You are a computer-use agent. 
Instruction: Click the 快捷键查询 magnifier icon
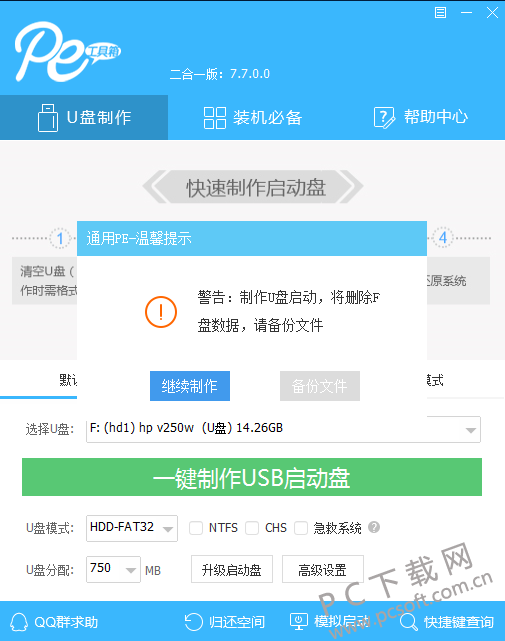[x=408, y=622]
